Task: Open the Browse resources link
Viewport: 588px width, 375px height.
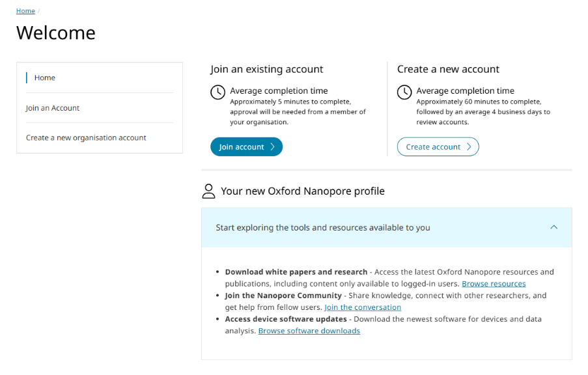Action: pyautogui.click(x=494, y=284)
